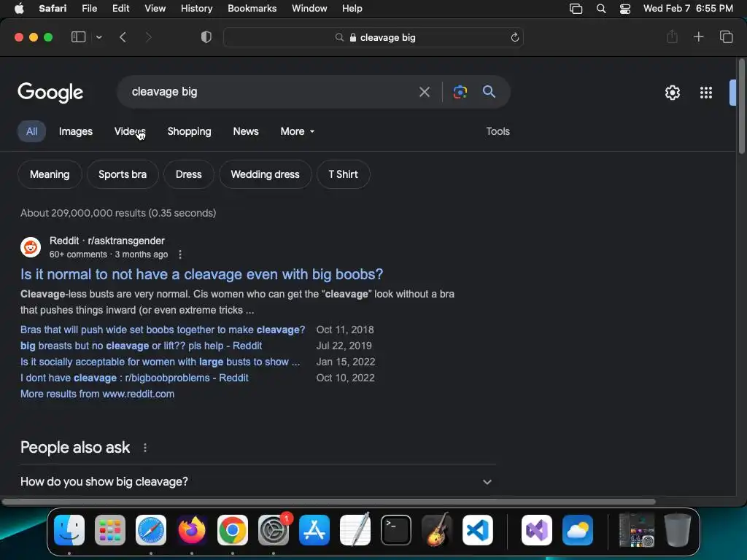Viewport: 747px width, 560px height.
Task: Launch Visual Studio Code from the Dock
Action: click(478, 530)
